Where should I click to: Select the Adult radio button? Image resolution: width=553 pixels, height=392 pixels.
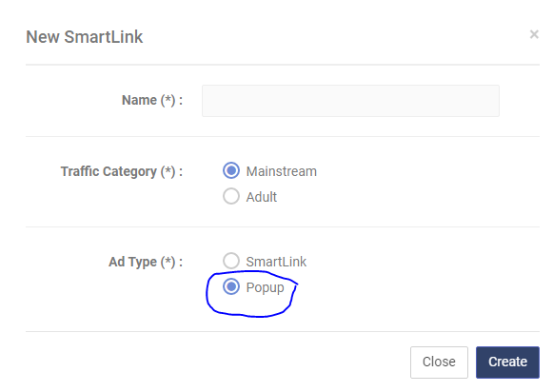click(231, 196)
